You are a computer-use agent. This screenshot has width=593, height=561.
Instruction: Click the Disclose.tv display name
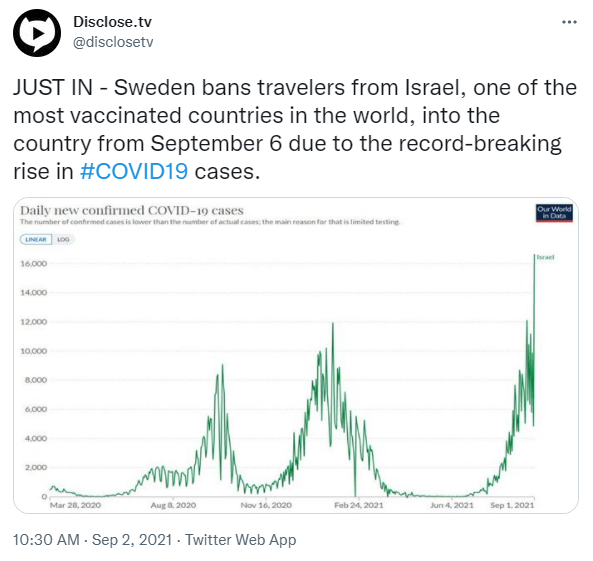point(112,22)
